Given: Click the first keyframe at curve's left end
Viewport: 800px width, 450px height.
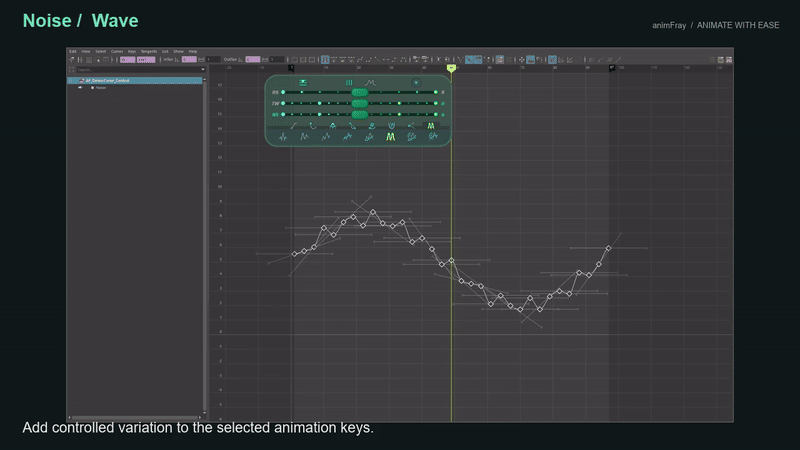Looking at the screenshot, I should pyautogui.click(x=294, y=254).
